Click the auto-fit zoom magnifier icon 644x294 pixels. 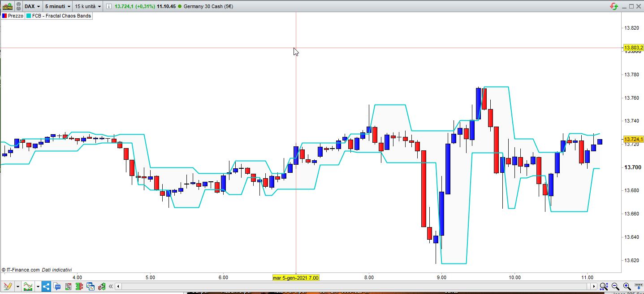pyautogui.click(x=603, y=286)
